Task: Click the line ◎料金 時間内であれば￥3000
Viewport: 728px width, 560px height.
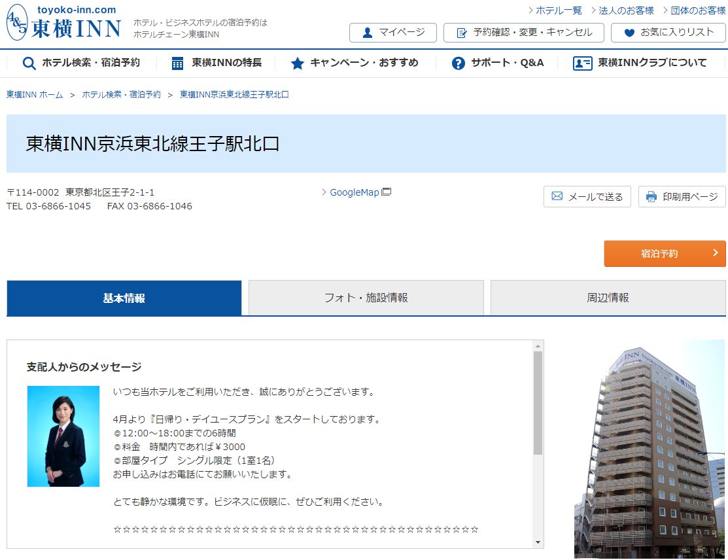Action: 179,447
